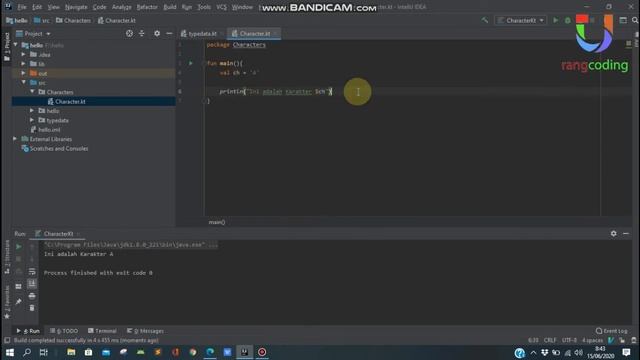Click restore layout icon in Run panel
This screenshot has width=640, height=360.
pyautogui.click(x=18, y=287)
